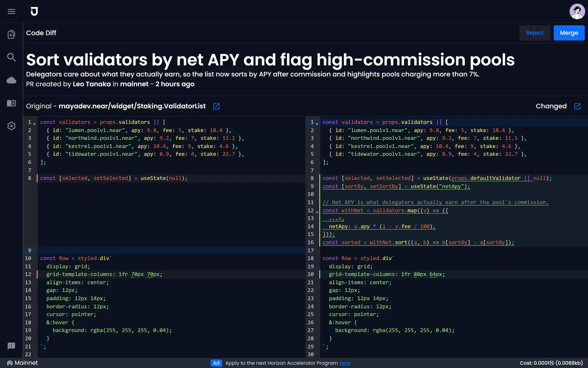Follow the Horizon Accelerator 'here' link

point(345,363)
